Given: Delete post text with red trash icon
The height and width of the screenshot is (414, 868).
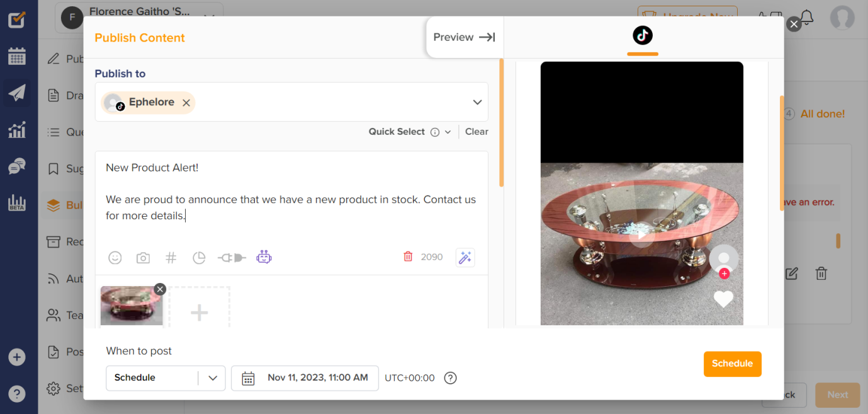Looking at the screenshot, I should click(x=408, y=256).
